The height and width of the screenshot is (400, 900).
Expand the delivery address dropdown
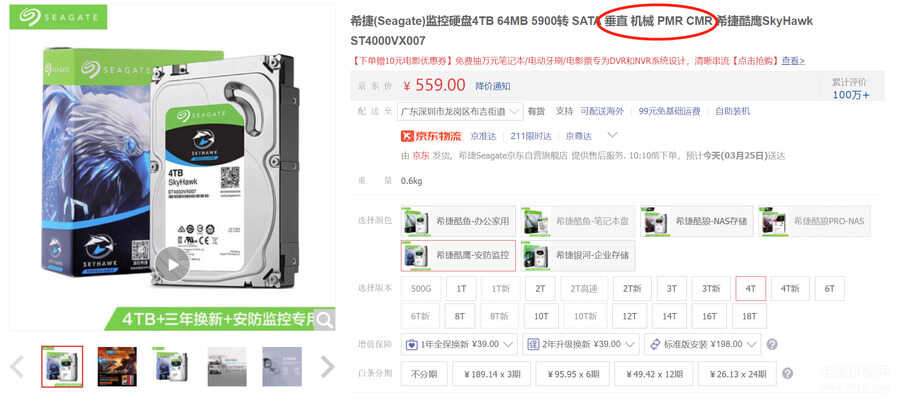460,111
